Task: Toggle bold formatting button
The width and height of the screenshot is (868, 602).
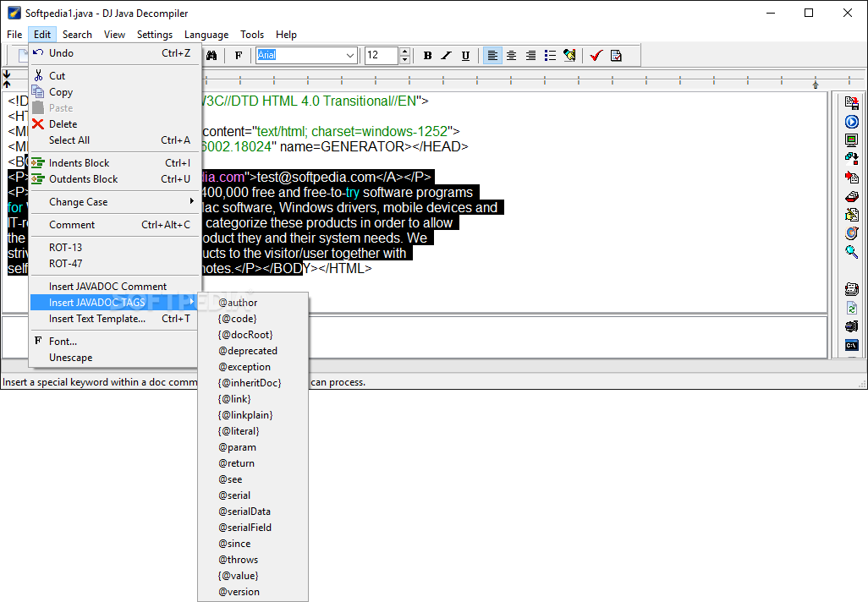Action: (427, 55)
